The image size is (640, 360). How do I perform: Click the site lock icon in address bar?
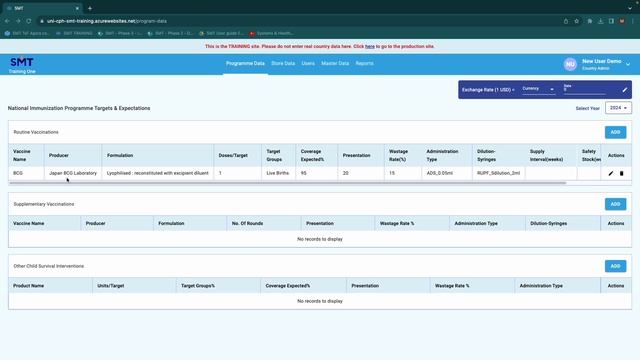pos(42,21)
